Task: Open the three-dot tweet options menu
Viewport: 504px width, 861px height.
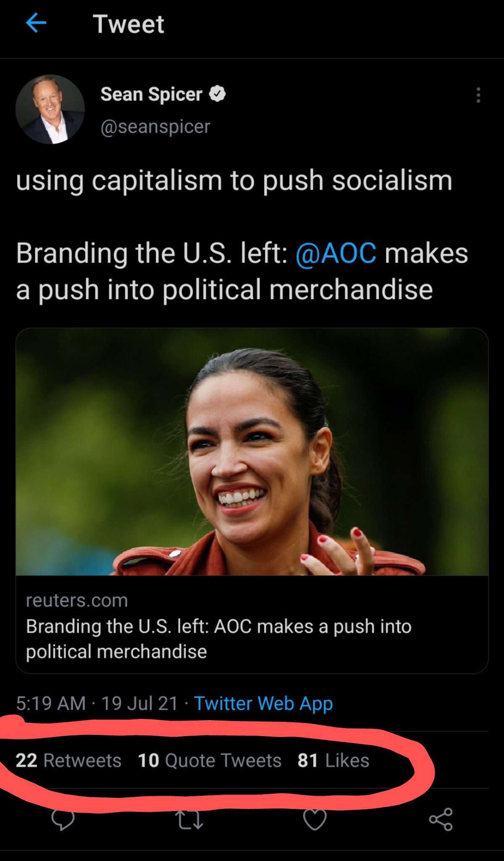Action: [x=478, y=95]
